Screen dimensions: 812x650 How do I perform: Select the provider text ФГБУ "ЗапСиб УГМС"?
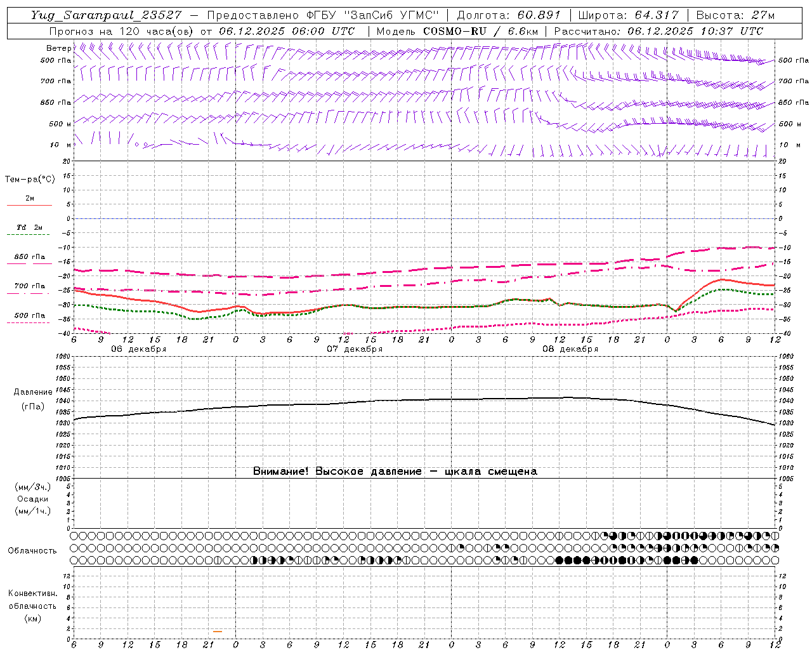point(372,15)
